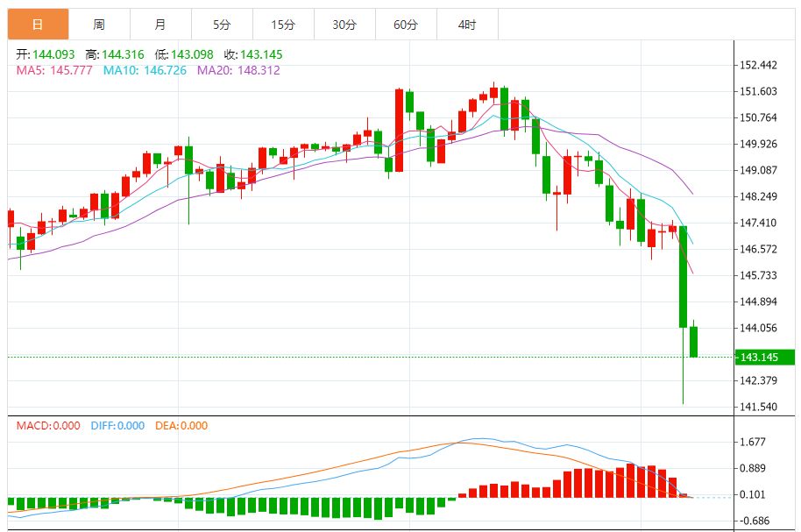Click the high price value 144.316
The height and width of the screenshot is (532, 801).
coord(123,54)
